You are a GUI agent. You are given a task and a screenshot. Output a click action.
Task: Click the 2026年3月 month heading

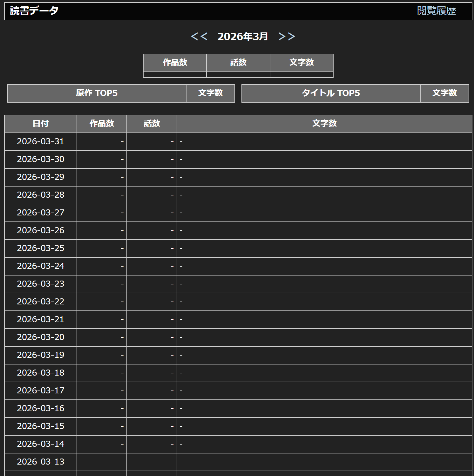[243, 37]
